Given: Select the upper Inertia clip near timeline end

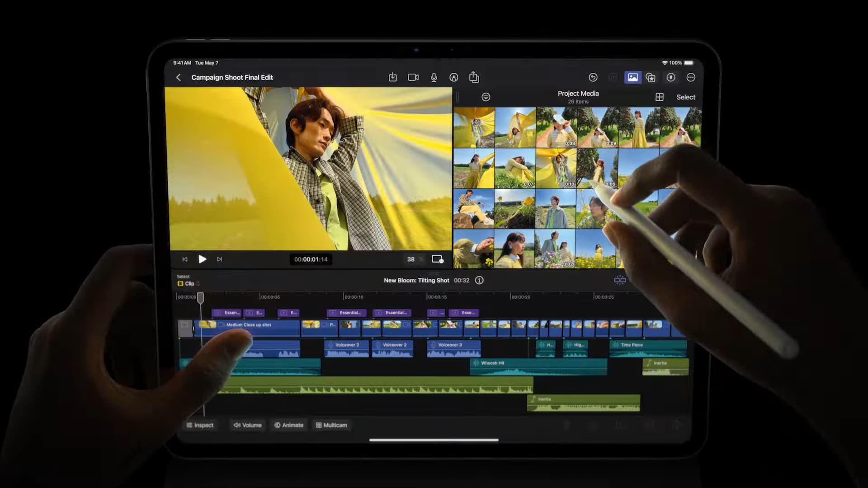Looking at the screenshot, I should click(x=665, y=366).
